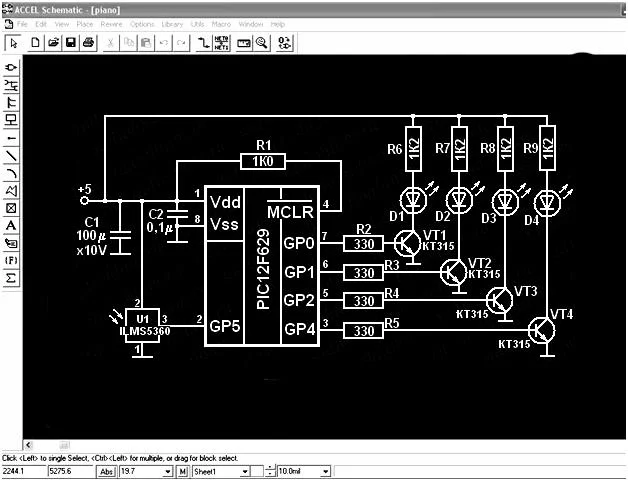The image size is (628, 481).
Task: Open the Rewire menu
Action: coord(111,24)
